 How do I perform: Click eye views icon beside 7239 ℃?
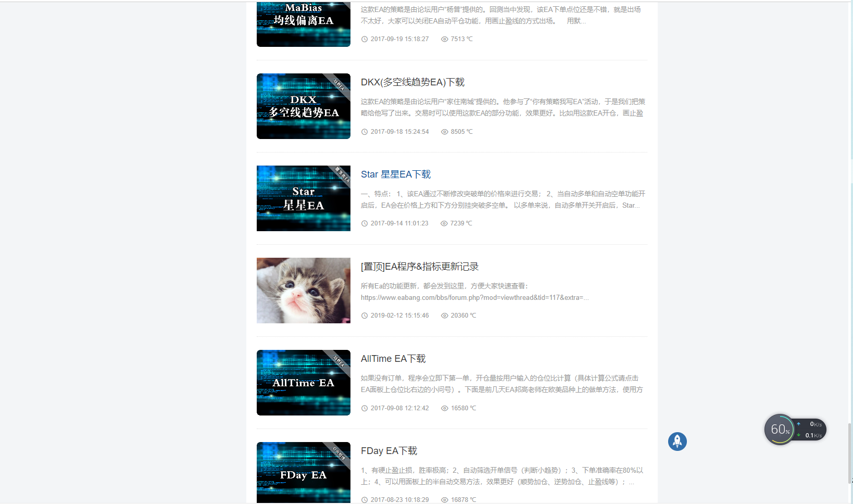pos(444,223)
